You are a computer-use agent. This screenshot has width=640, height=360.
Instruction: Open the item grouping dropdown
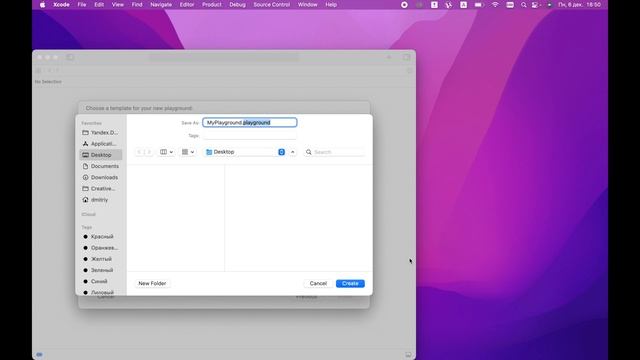coord(188,152)
